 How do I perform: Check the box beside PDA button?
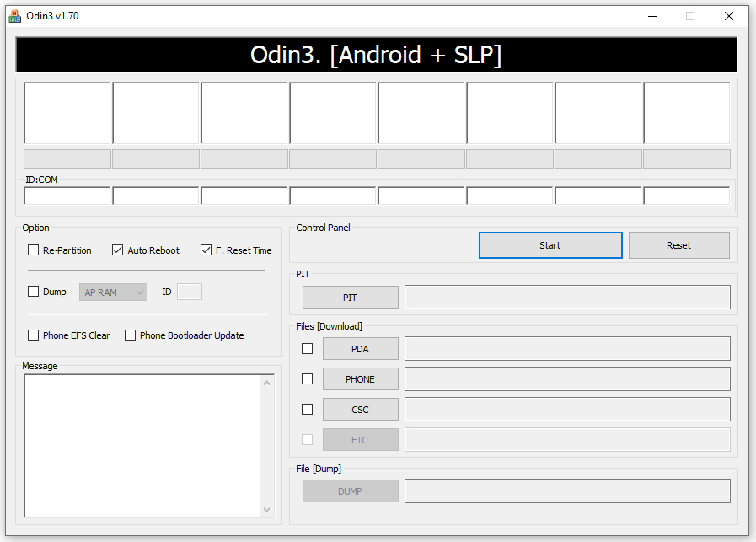pyautogui.click(x=307, y=349)
